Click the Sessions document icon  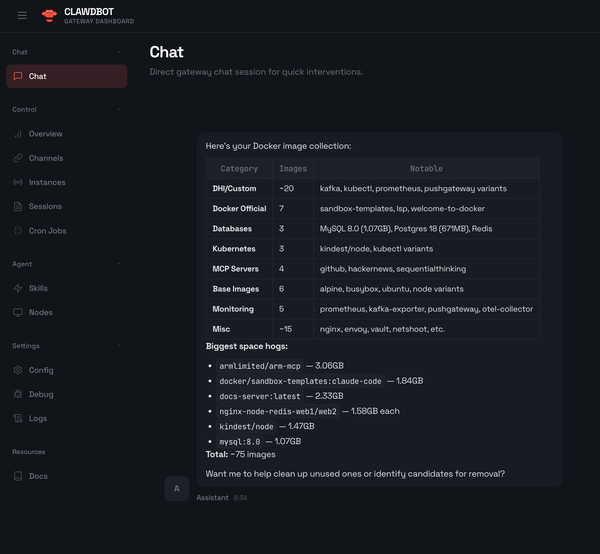pos(18,206)
